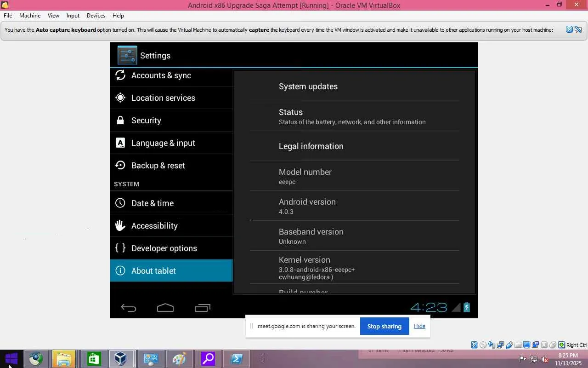Open the Machine menu

(30, 15)
